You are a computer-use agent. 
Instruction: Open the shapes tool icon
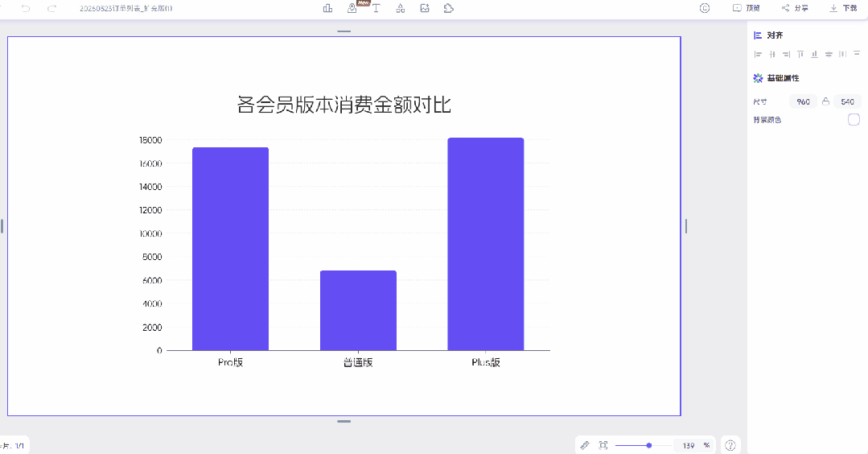(401, 8)
